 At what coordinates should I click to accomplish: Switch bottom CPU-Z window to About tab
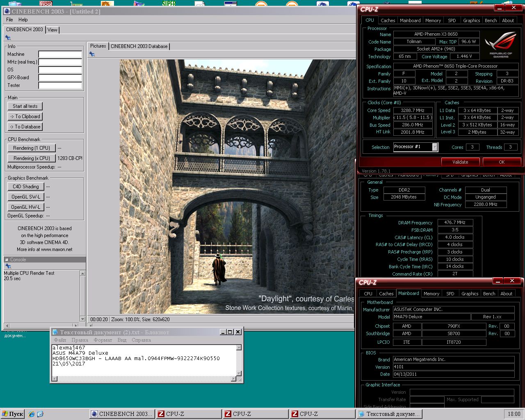[x=506, y=294]
